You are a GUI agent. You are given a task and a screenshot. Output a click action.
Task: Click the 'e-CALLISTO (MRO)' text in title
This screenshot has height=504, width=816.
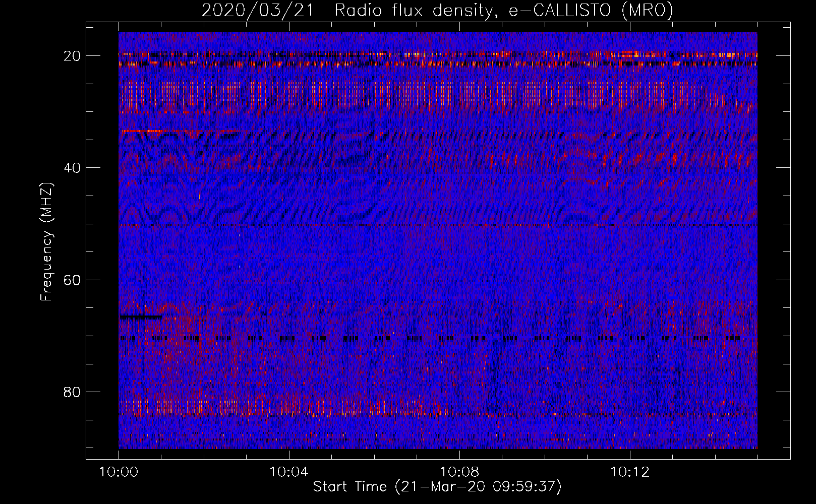(591, 11)
